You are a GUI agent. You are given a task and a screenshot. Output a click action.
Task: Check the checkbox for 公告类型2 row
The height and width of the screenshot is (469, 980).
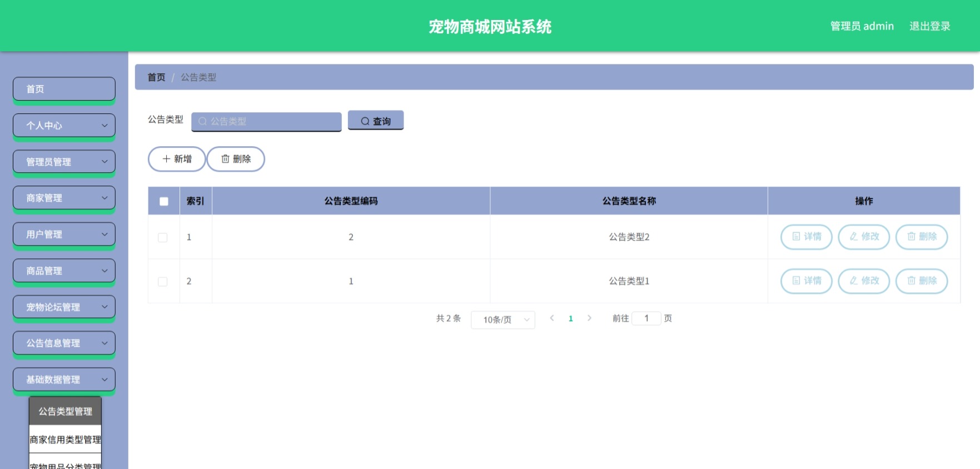click(163, 237)
